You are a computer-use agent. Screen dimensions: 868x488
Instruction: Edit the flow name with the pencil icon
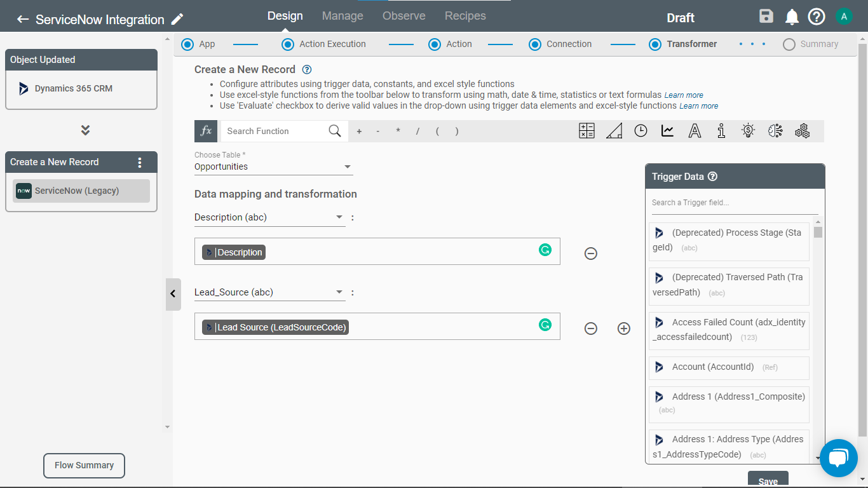click(177, 19)
